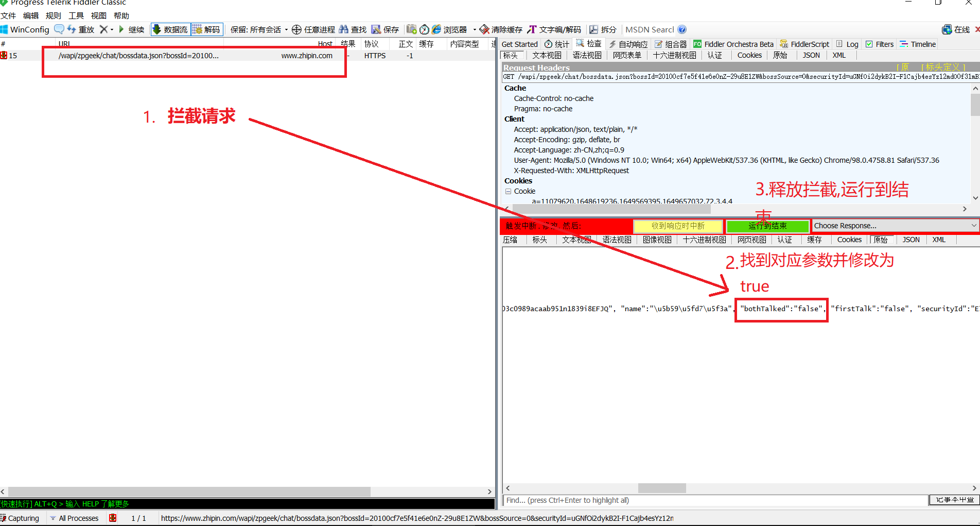Click the "bothTalked":"false" text in response
Viewport: 980px width, 526px height.
[781, 309]
